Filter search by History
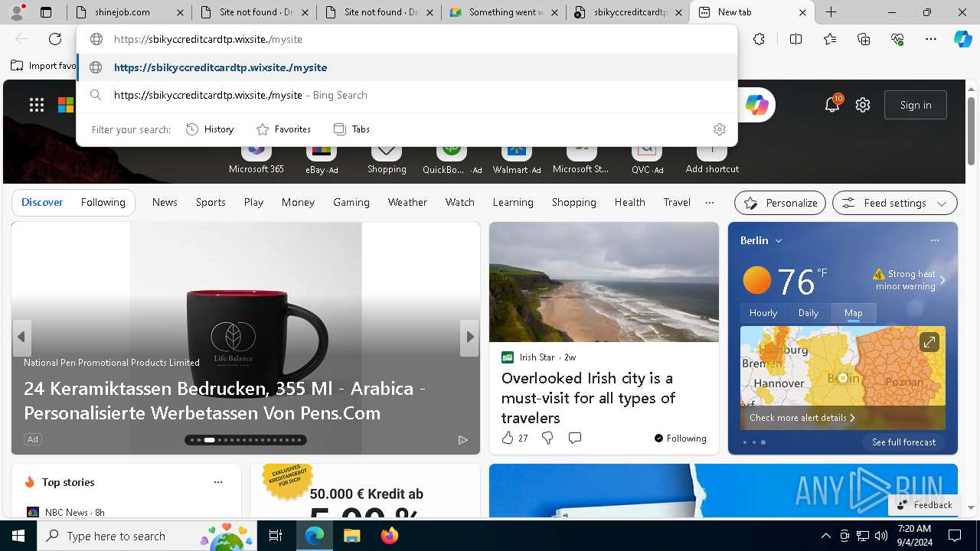 click(210, 129)
